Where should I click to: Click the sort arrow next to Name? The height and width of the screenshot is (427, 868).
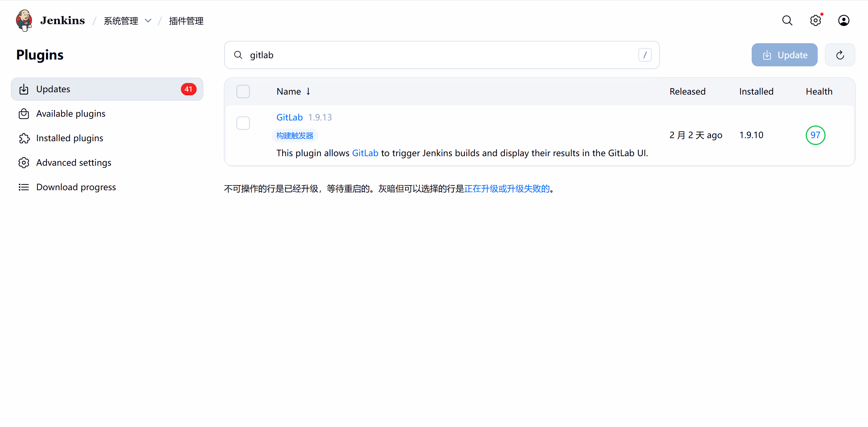coord(308,91)
